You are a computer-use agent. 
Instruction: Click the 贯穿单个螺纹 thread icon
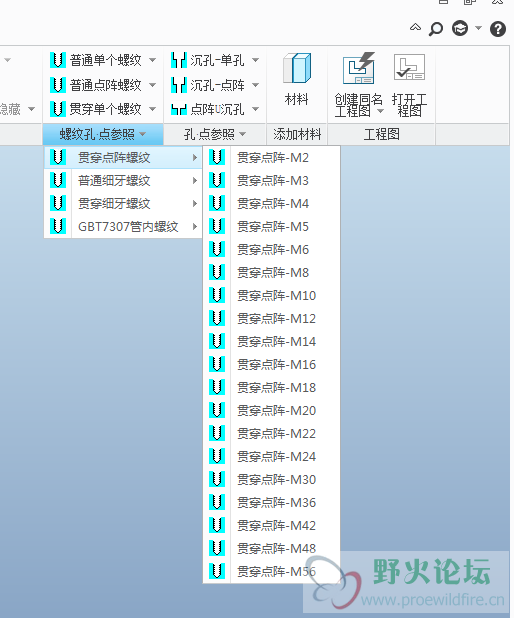(x=58, y=109)
